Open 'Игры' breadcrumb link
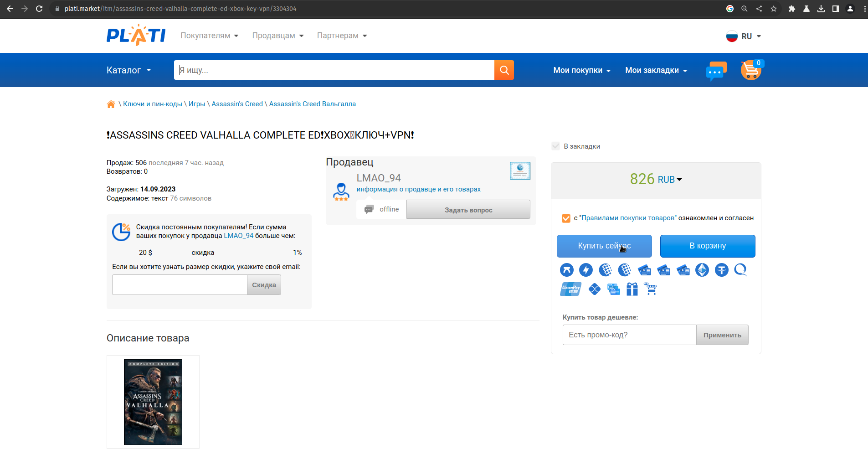Image resolution: width=868 pixels, height=460 pixels. (x=197, y=104)
